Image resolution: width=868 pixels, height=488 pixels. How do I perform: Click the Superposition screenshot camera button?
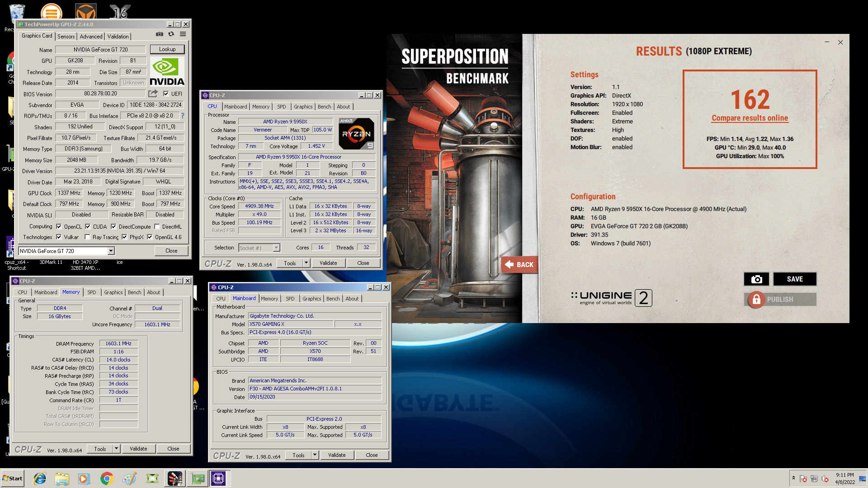click(756, 279)
